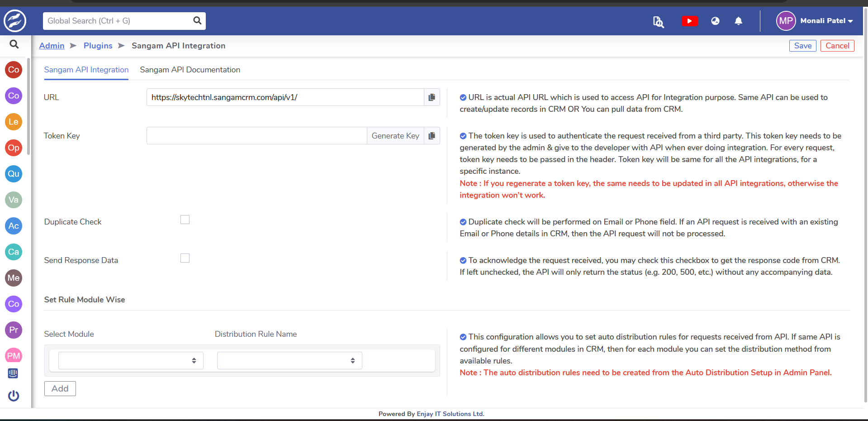Image resolution: width=868 pixels, height=421 pixels.
Task: Open the red Co sidebar module
Action: tap(14, 70)
